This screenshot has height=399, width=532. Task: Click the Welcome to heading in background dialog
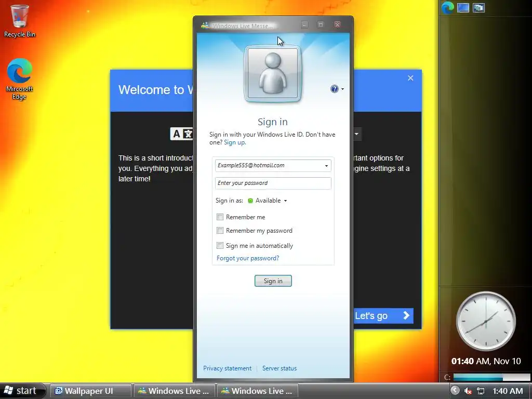pyautogui.click(x=155, y=90)
